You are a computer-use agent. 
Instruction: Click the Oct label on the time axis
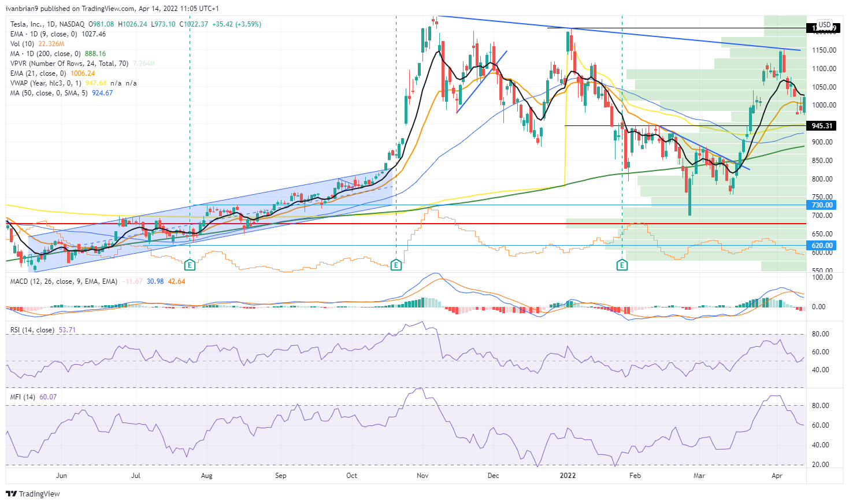(351, 476)
